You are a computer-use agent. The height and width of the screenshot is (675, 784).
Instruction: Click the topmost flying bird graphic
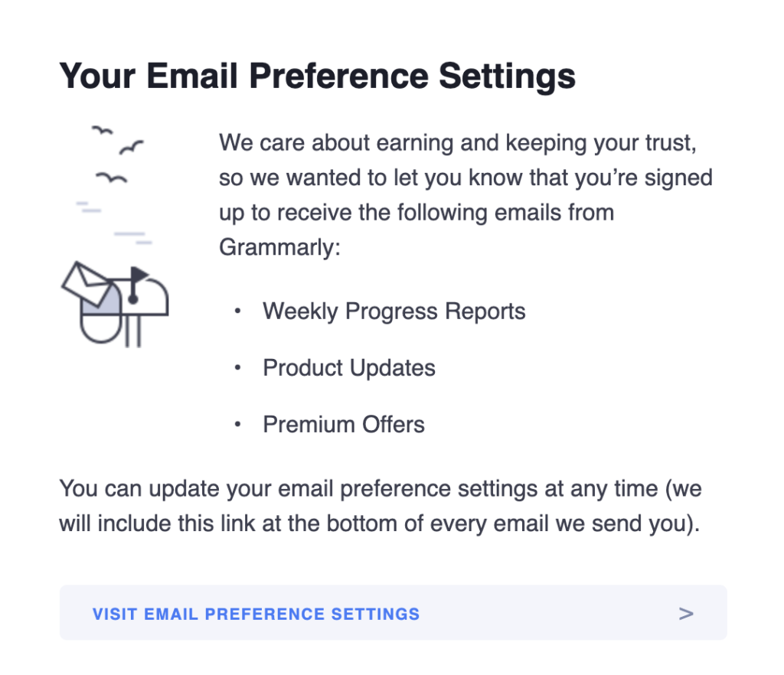pyautogui.click(x=103, y=130)
